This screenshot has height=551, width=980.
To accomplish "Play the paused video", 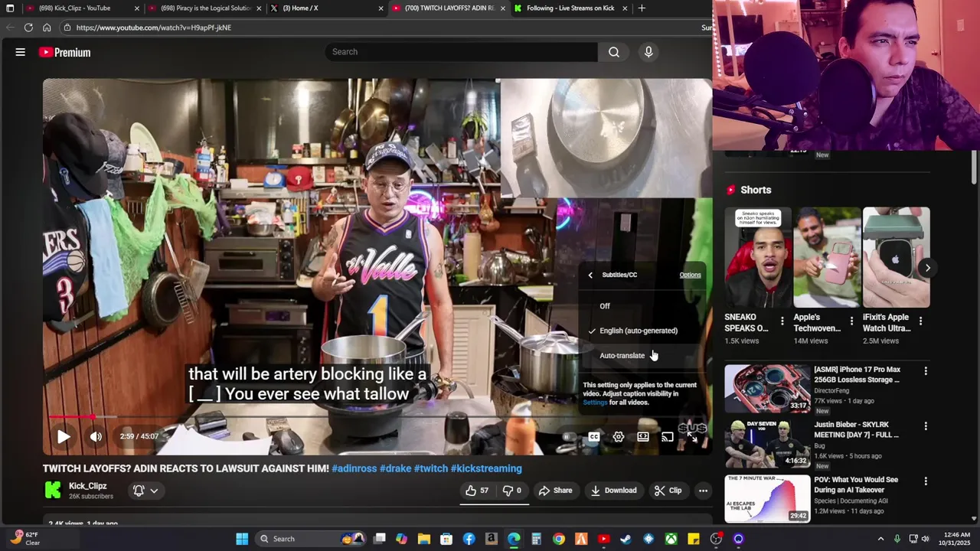I will click(64, 437).
